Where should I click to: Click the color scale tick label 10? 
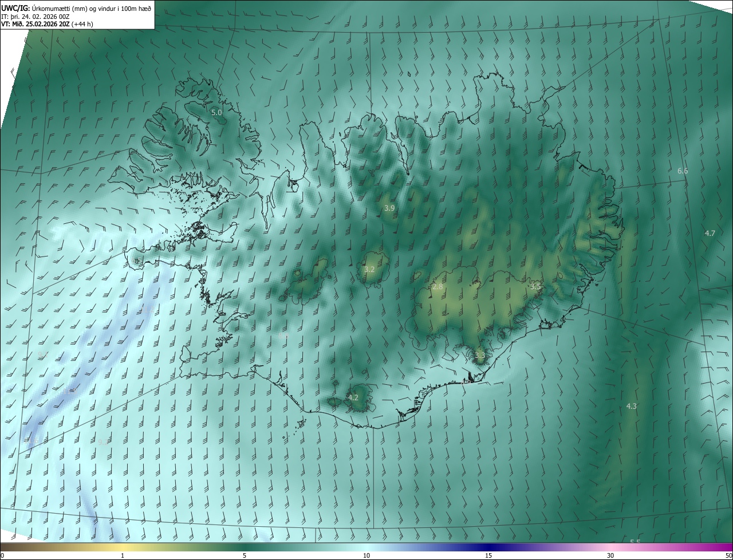click(x=366, y=556)
